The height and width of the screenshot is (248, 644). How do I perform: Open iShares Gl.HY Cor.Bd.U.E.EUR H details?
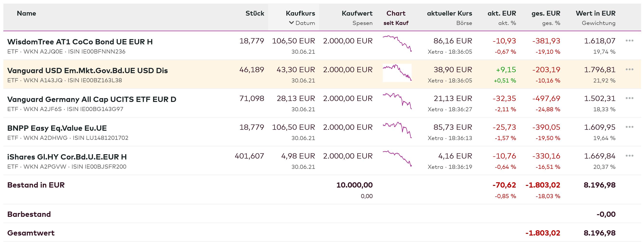click(x=67, y=157)
